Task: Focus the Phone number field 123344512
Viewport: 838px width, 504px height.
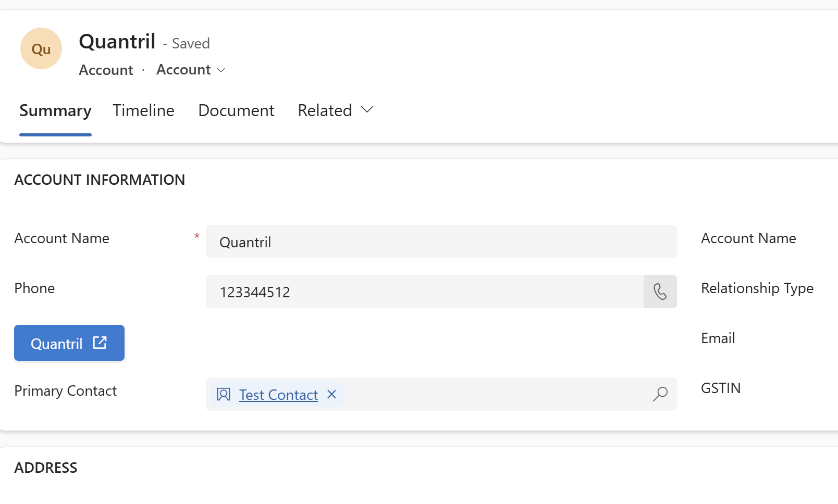Action: (424, 292)
